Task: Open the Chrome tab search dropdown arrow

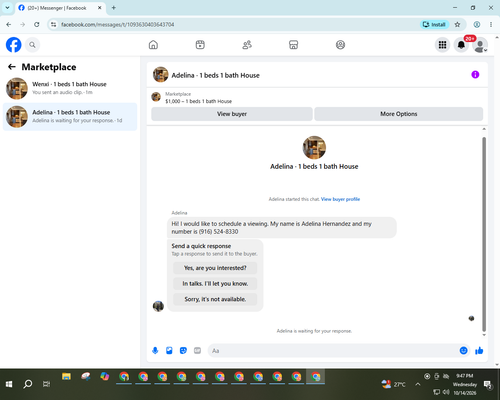Action: click(x=7, y=7)
